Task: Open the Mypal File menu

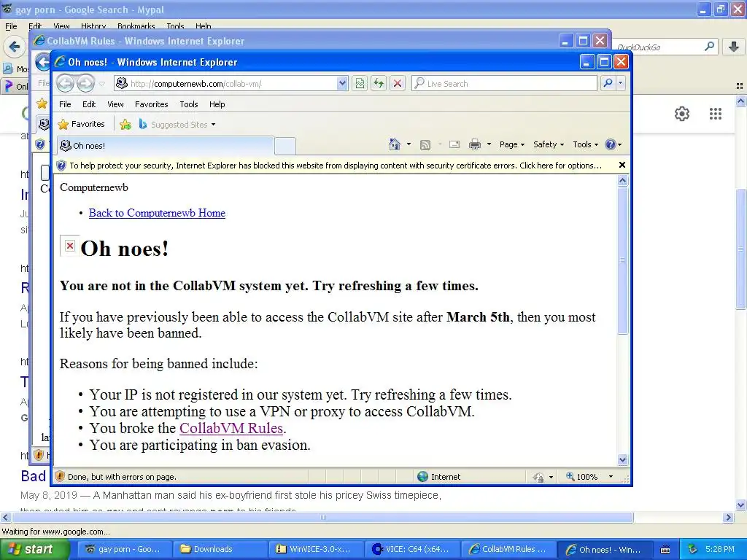Action: (x=11, y=26)
